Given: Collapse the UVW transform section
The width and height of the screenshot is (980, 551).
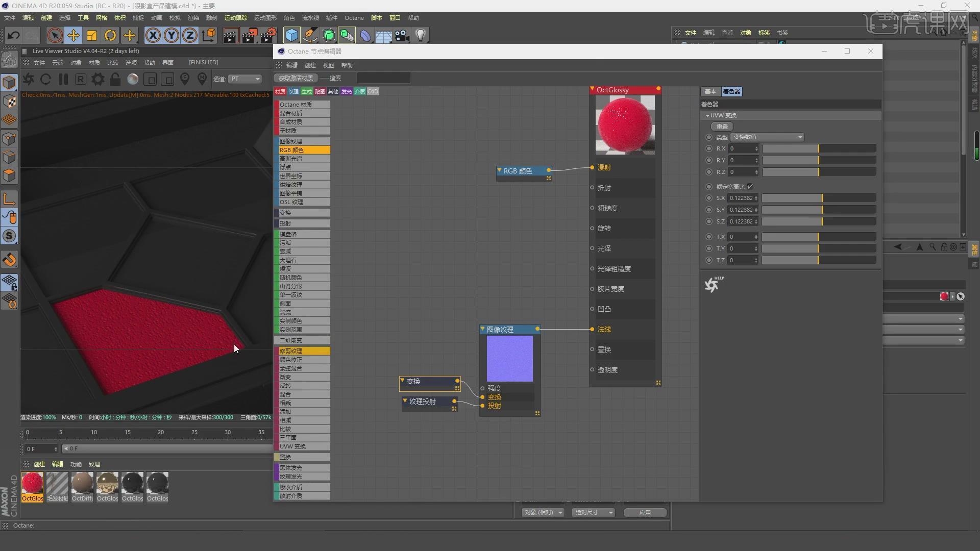Looking at the screenshot, I should (x=707, y=116).
